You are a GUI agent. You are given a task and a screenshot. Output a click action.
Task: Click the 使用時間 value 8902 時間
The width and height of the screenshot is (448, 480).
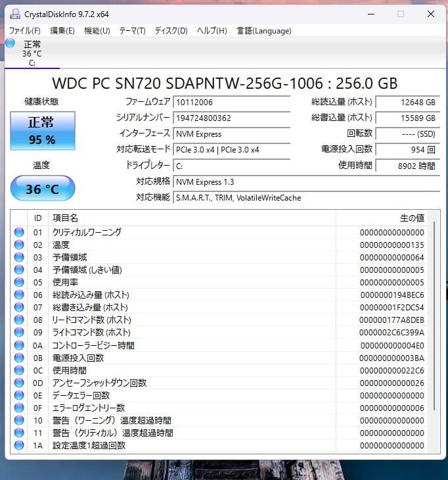pyautogui.click(x=408, y=166)
